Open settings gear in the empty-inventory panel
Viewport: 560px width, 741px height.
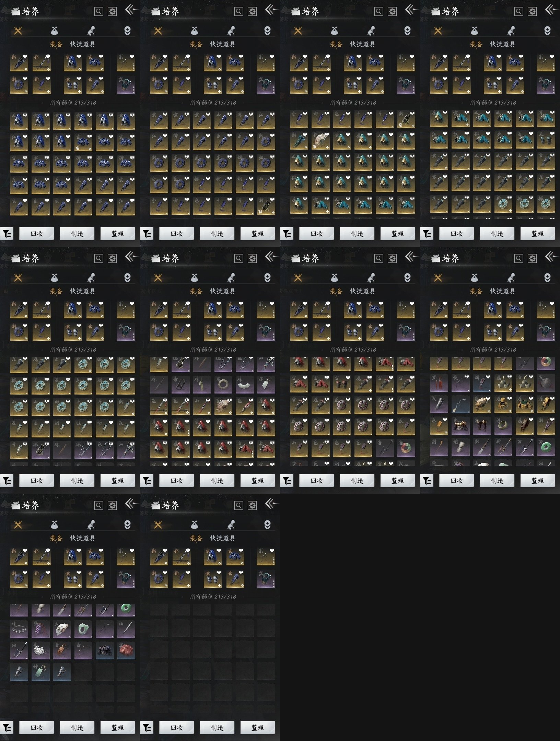(252, 505)
